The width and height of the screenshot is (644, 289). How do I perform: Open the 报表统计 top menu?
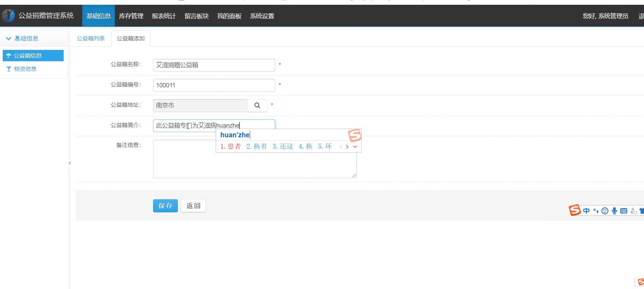[x=164, y=16]
